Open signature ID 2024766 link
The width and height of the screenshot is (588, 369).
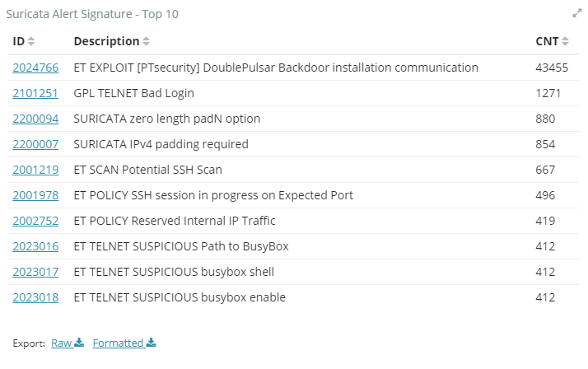pyautogui.click(x=35, y=68)
